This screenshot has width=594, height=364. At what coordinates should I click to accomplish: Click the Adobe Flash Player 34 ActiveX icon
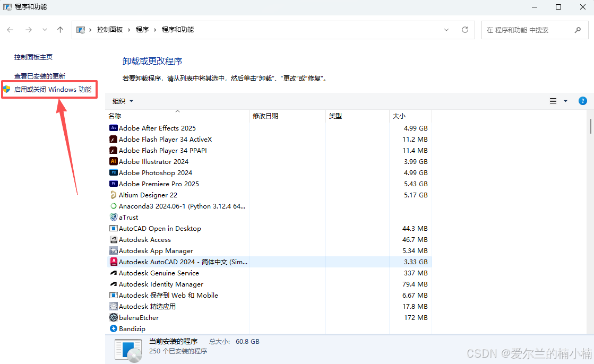pos(113,139)
